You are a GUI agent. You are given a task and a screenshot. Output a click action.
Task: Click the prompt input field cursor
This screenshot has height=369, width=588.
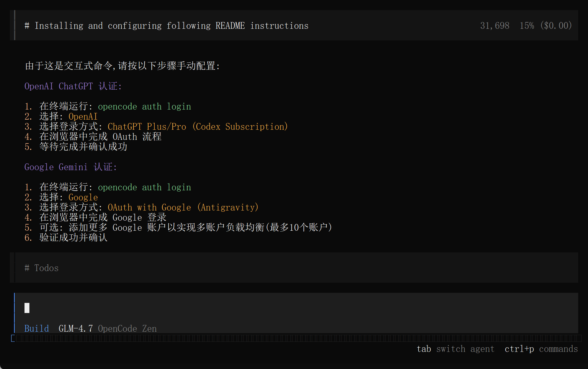(27, 308)
